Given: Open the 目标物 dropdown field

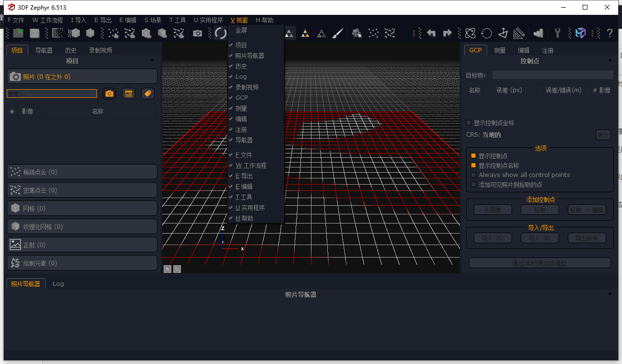Looking at the screenshot, I should pyautogui.click(x=552, y=75).
